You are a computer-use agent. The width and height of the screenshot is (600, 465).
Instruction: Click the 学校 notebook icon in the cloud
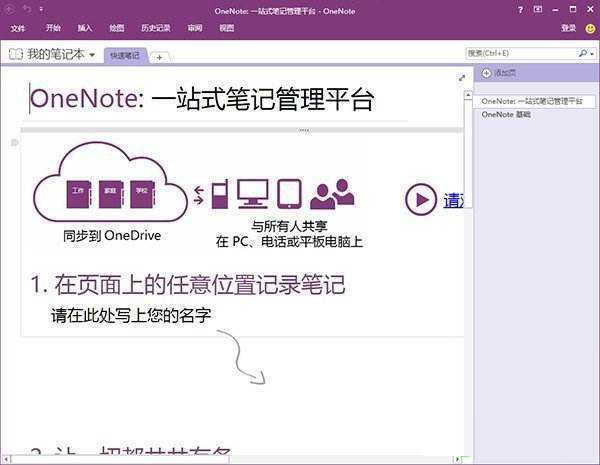(142, 194)
